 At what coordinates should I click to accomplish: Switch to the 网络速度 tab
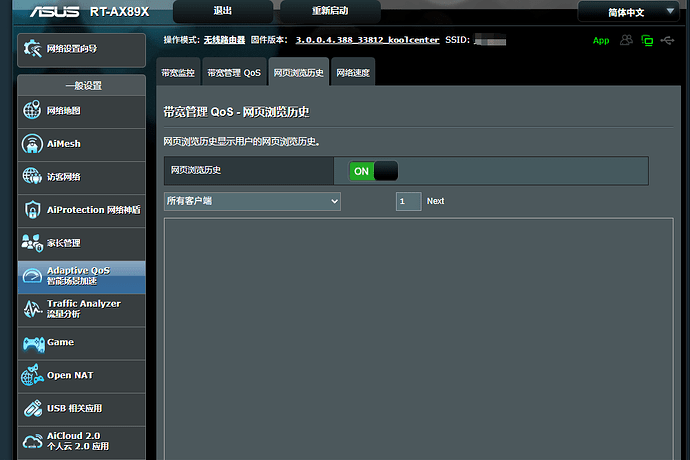click(x=352, y=72)
